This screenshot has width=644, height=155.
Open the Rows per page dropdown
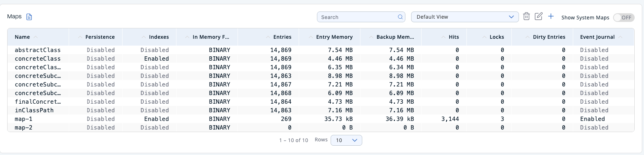346,140
